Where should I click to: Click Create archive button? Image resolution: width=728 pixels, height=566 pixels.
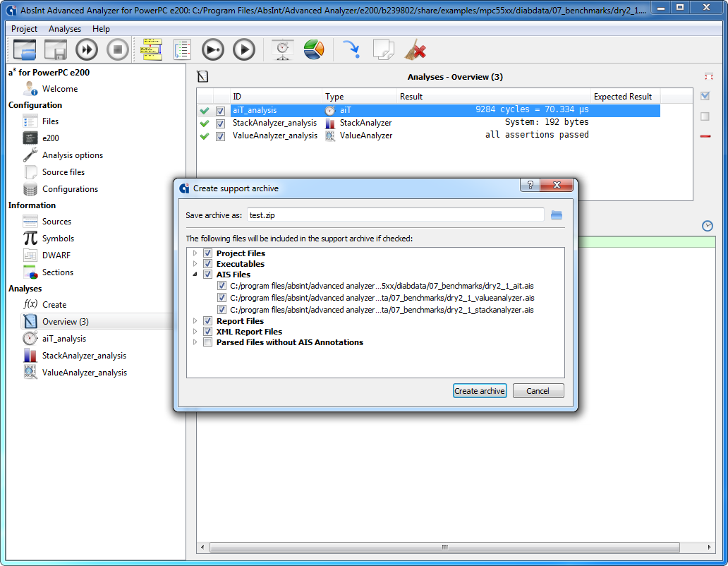coord(479,391)
